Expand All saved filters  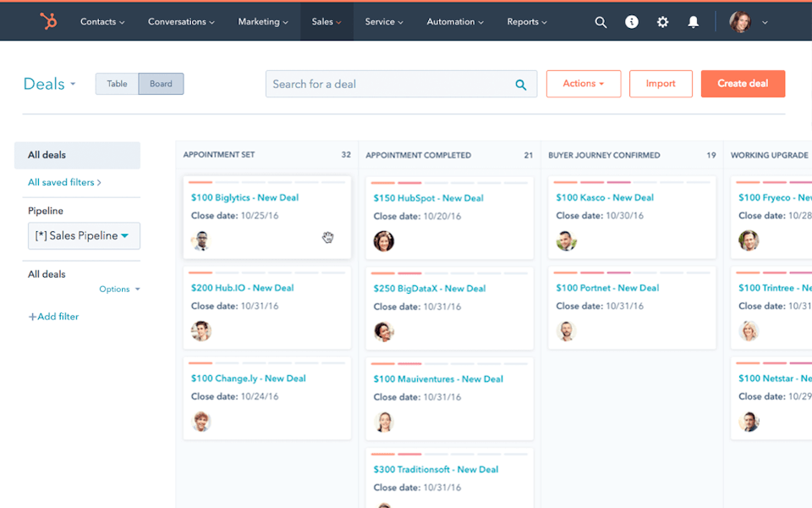tap(64, 183)
